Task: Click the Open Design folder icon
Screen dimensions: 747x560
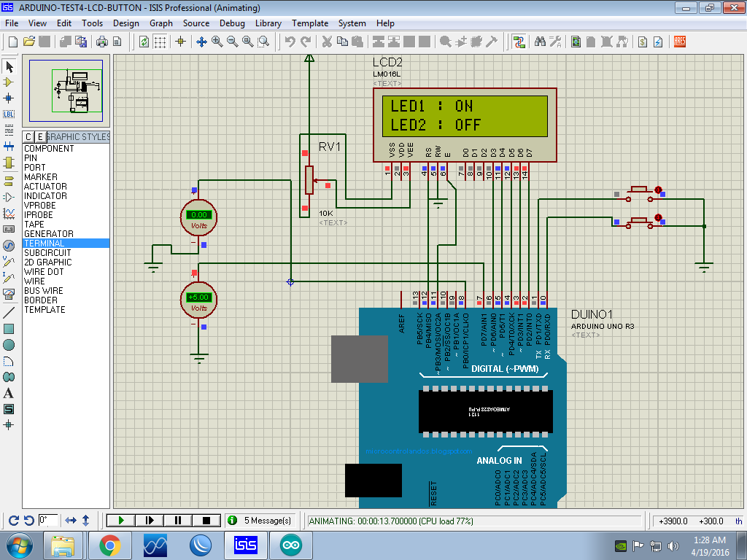Action: 29,42
